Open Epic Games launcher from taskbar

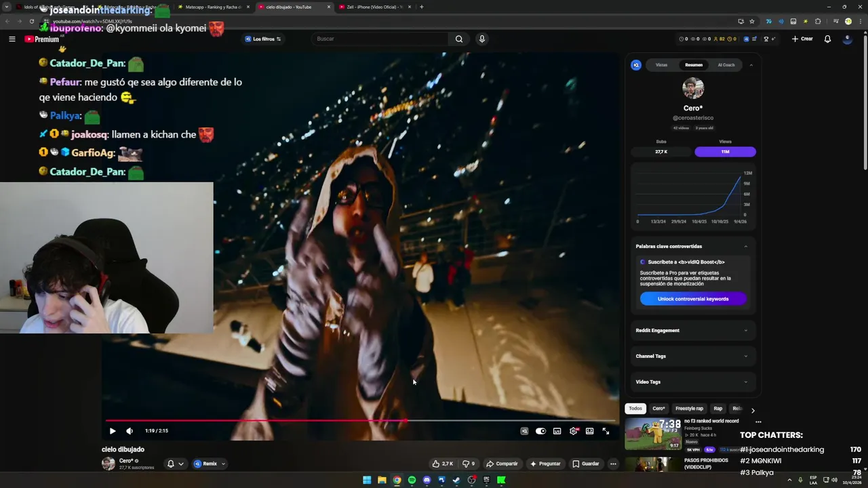click(x=486, y=480)
